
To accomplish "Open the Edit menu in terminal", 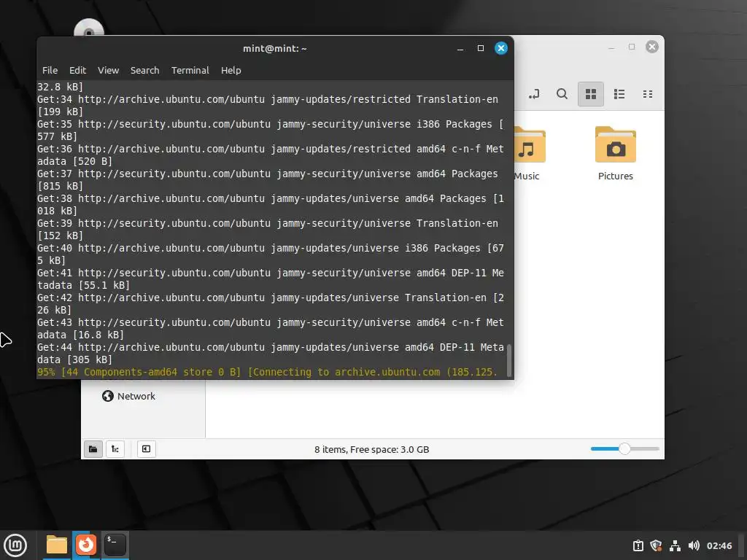I will 77,71.
